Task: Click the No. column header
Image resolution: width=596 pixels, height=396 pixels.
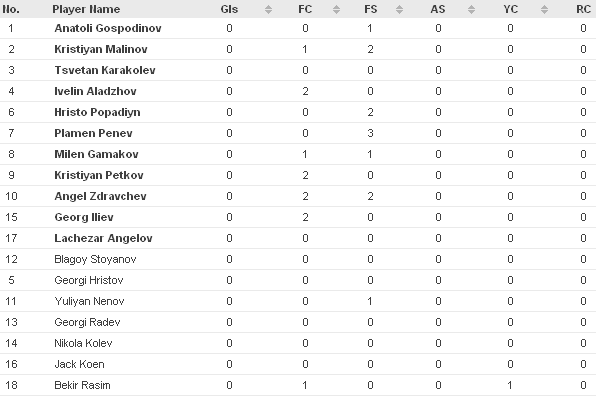Action: point(11,9)
